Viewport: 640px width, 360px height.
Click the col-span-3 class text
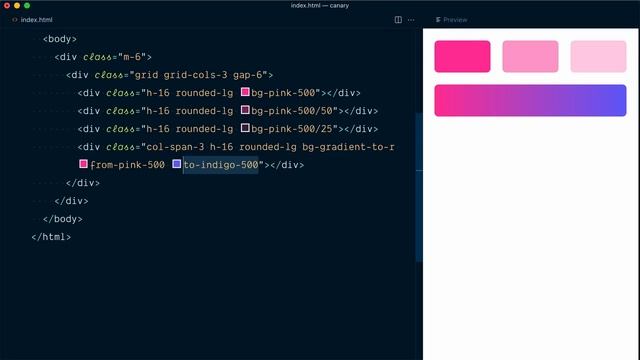point(175,147)
